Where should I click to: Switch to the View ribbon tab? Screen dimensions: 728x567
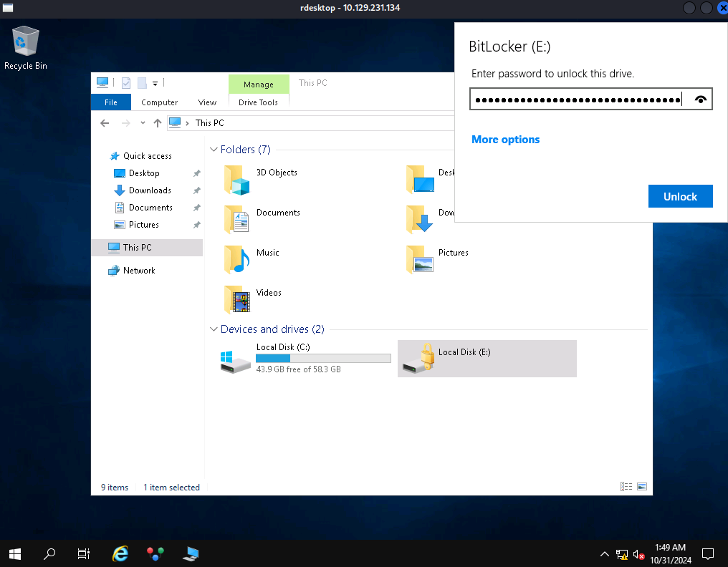coord(207,102)
